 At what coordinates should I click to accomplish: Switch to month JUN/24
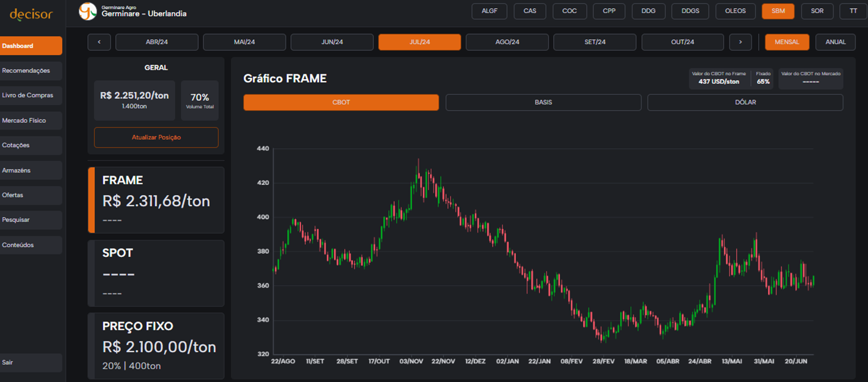tap(332, 42)
